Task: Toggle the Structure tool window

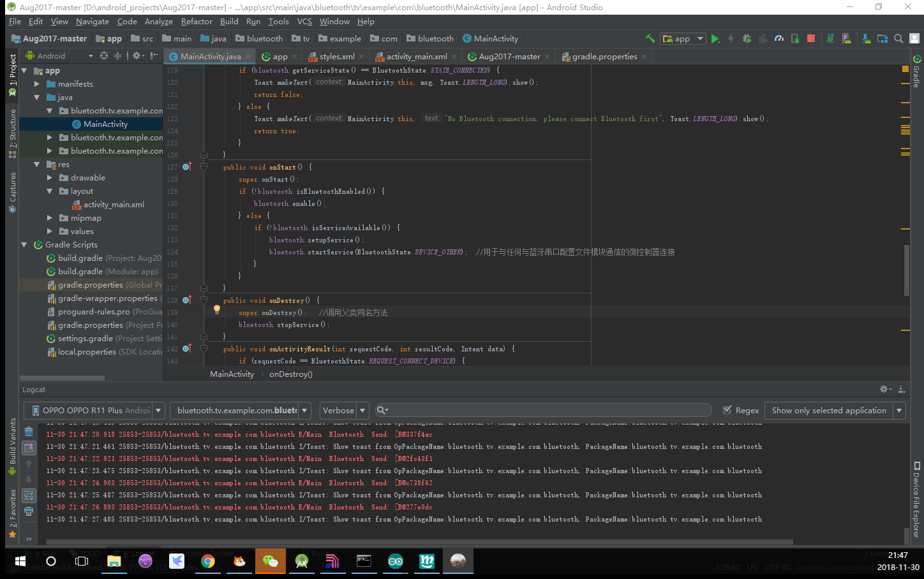Action: pos(13,133)
